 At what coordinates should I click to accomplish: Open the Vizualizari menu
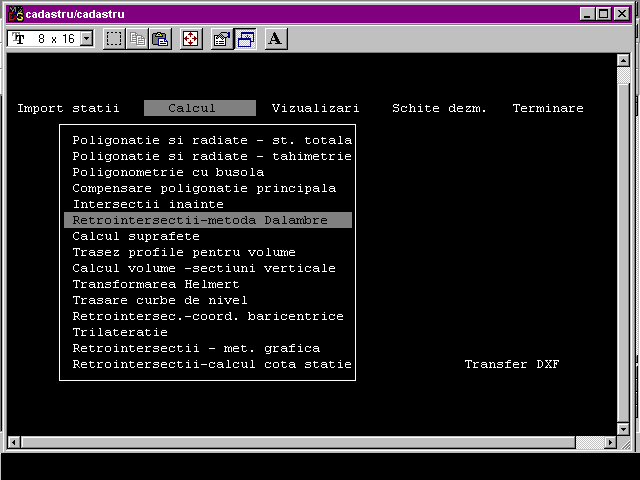[x=315, y=108]
